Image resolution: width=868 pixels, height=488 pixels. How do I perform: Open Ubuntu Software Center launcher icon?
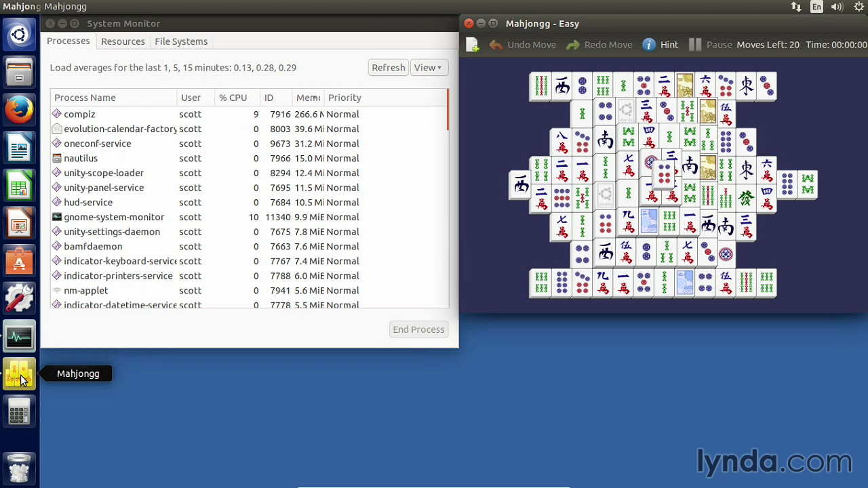tap(19, 260)
